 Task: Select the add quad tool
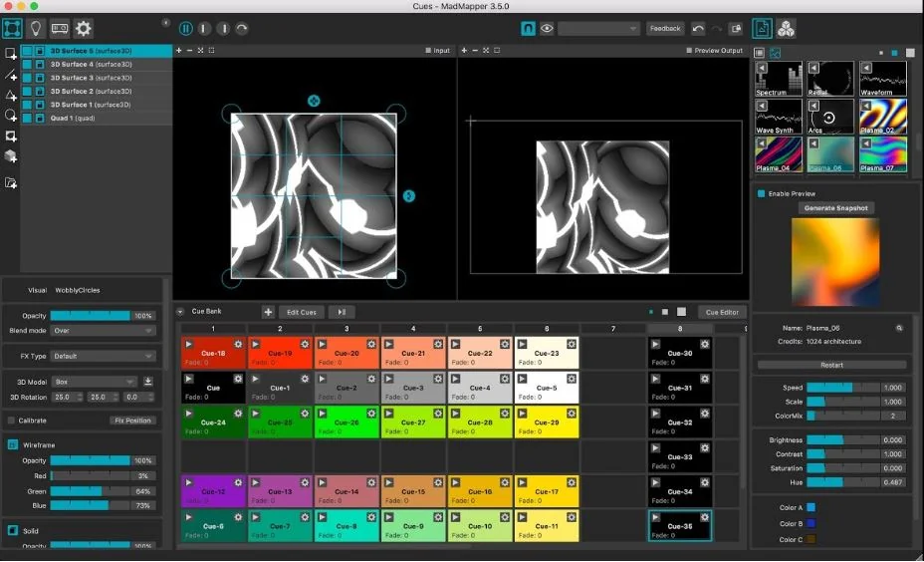10,54
